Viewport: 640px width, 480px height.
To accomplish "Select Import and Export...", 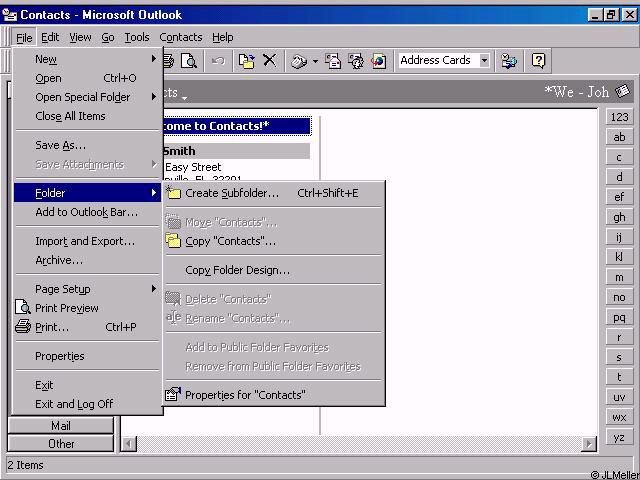I will click(x=87, y=241).
